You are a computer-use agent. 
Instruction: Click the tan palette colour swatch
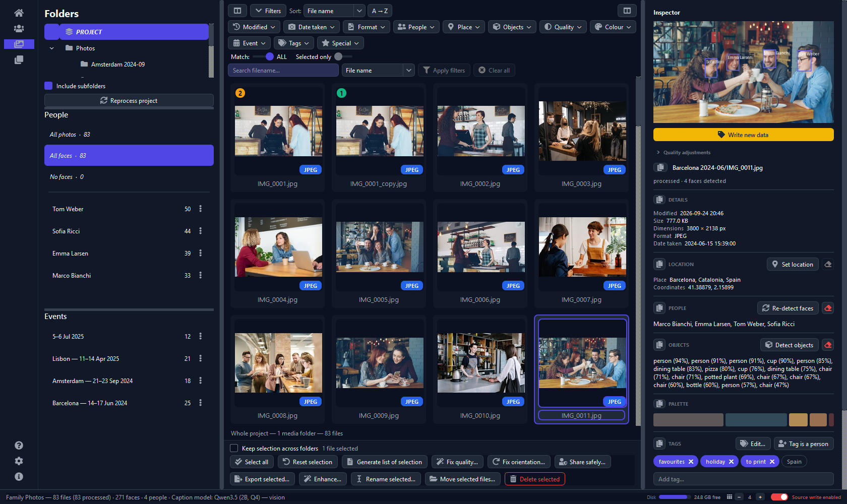point(798,419)
